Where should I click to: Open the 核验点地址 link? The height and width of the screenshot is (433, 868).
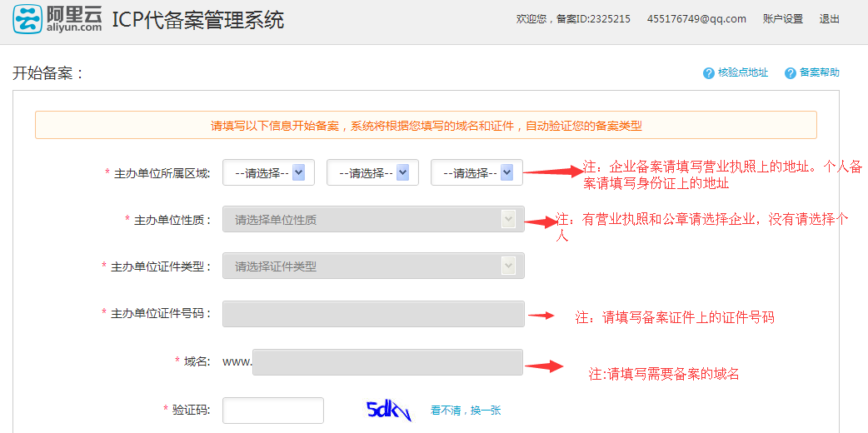click(x=742, y=73)
